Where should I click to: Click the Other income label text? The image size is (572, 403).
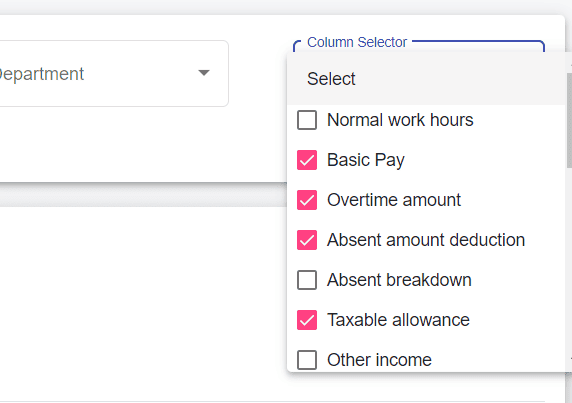(379, 360)
